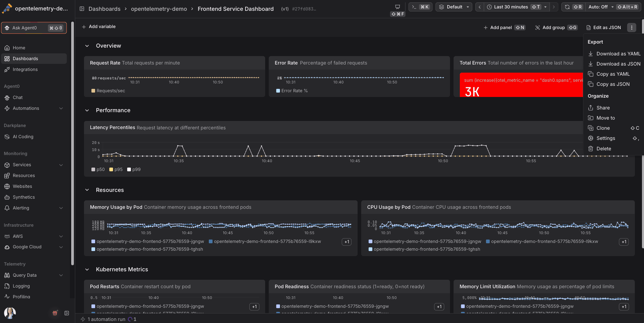
Task: Click Add group button
Action: pyautogui.click(x=556, y=27)
